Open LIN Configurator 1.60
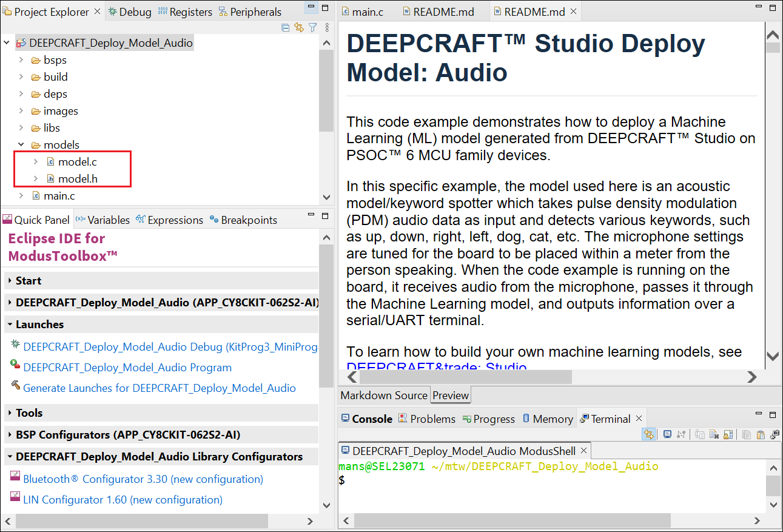 123,500
